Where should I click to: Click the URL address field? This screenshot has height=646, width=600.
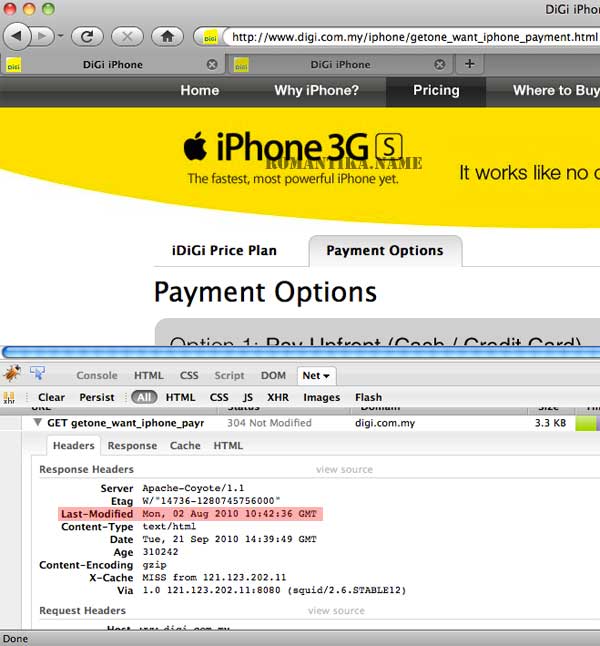414,37
